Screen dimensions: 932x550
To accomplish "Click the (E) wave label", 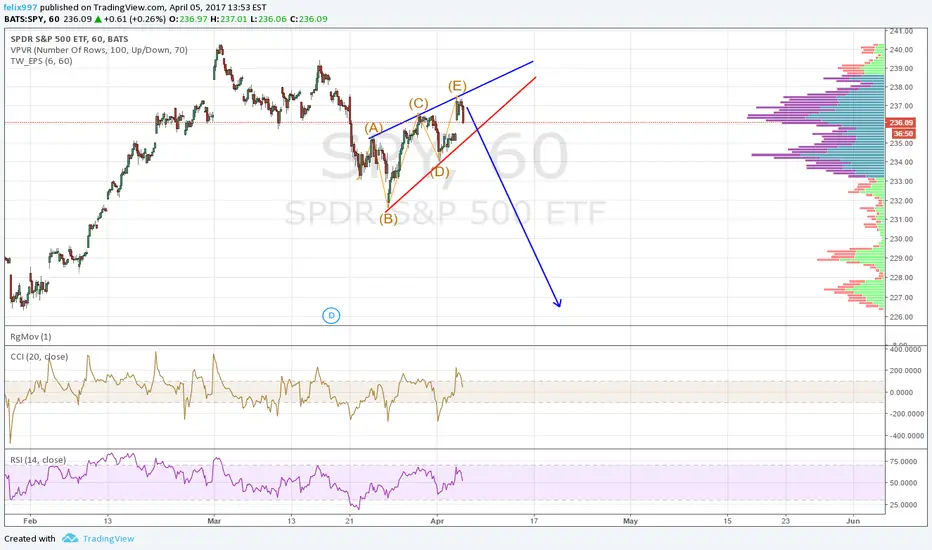I will pyautogui.click(x=457, y=86).
